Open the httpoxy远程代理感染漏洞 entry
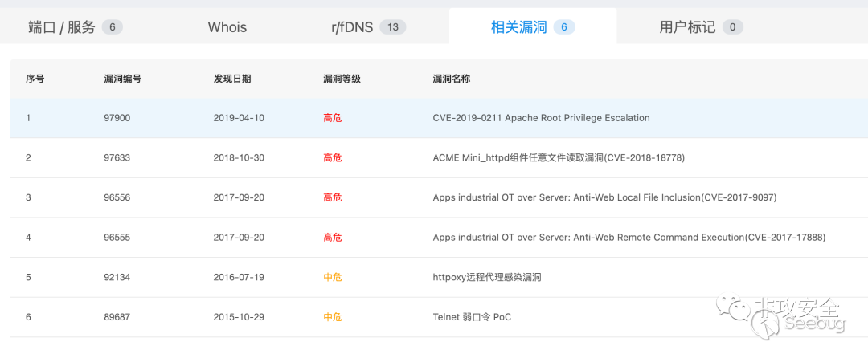Screen dimensions: 868x346 tap(486, 277)
